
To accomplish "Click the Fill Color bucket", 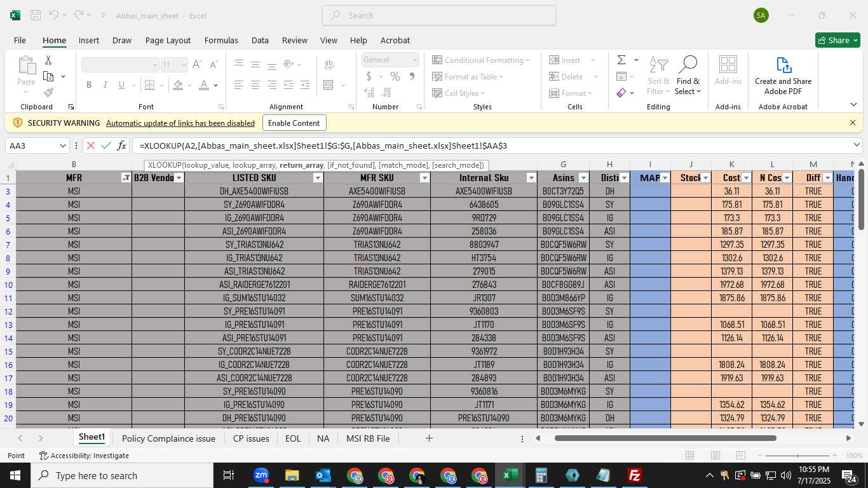I will pyautogui.click(x=179, y=85).
